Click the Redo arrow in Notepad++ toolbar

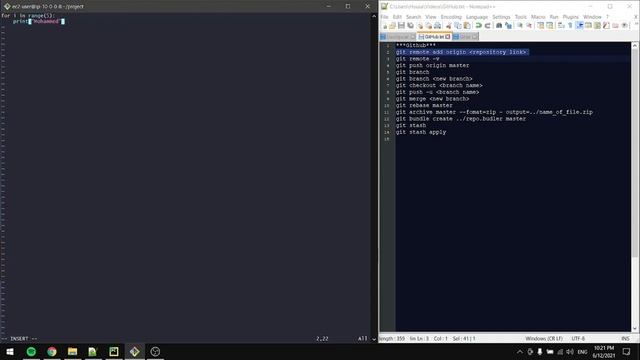point(488,26)
